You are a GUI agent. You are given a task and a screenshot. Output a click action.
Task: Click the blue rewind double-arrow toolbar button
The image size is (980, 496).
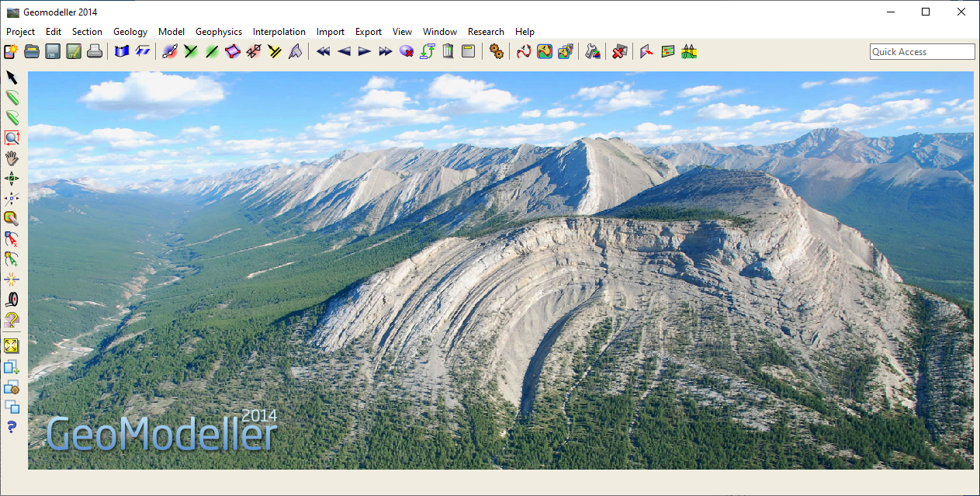[323, 52]
